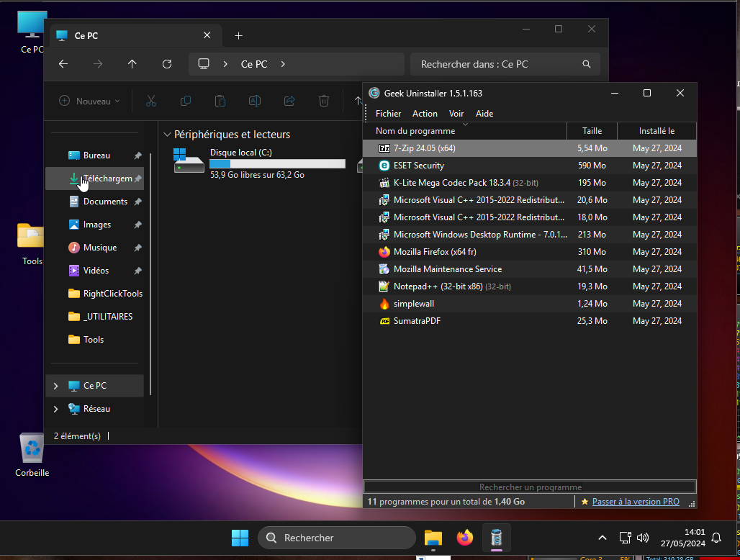Select the Mozilla Firefox icon in the program list

pyautogui.click(x=384, y=252)
